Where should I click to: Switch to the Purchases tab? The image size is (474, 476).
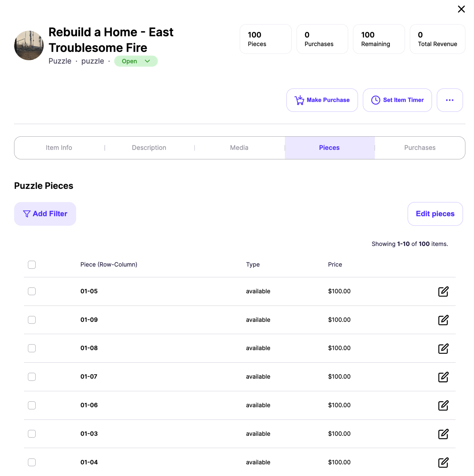[x=419, y=148]
